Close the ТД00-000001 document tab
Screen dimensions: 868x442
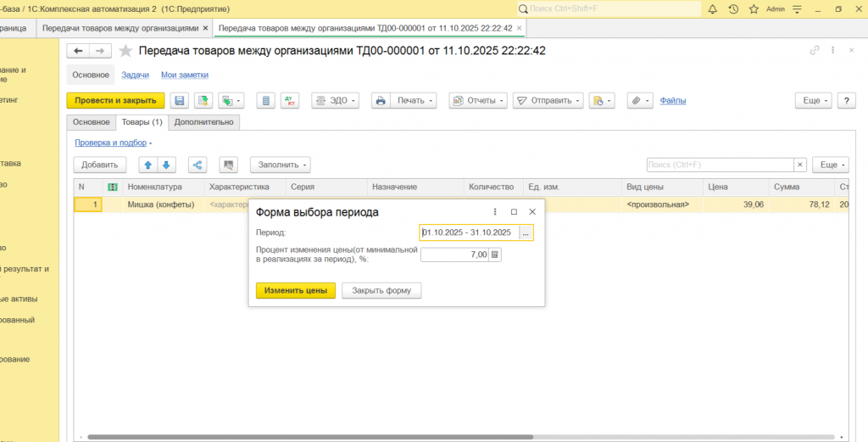(x=519, y=28)
